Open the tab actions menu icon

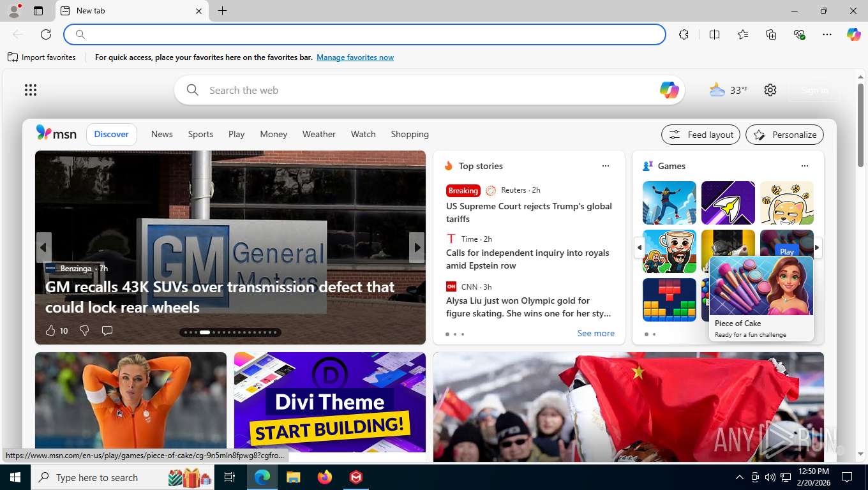pos(38,11)
